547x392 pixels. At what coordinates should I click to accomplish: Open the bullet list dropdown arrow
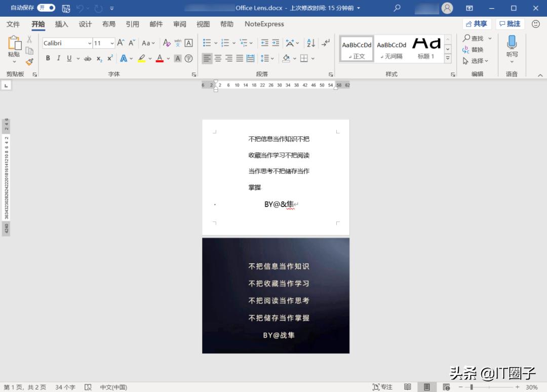[x=216, y=43]
